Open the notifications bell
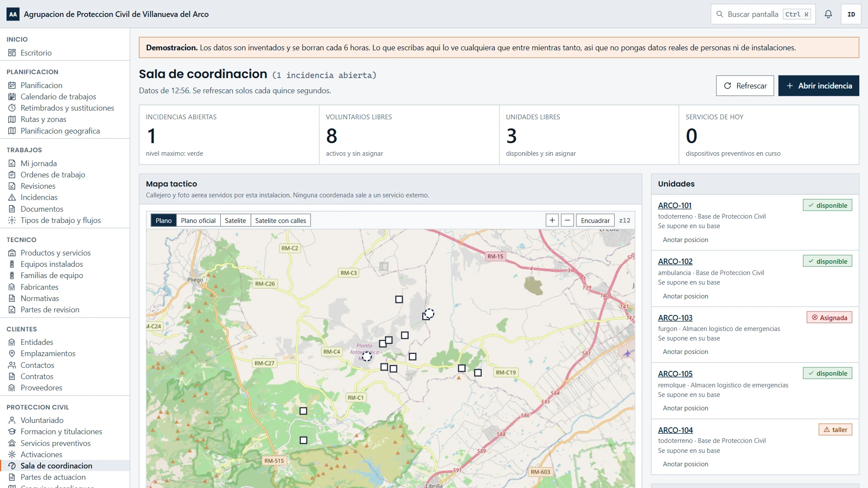868x488 pixels. (828, 14)
